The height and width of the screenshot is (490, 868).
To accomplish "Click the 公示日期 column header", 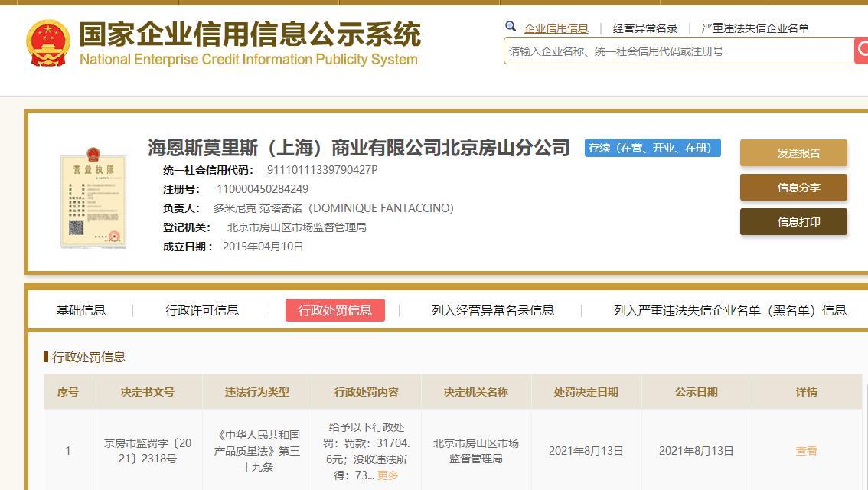I will [697, 392].
